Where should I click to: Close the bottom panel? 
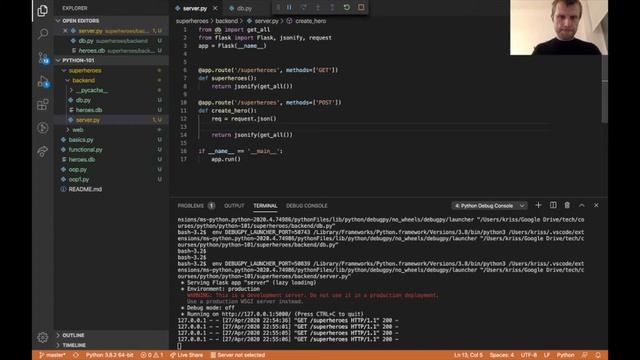click(596, 205)
